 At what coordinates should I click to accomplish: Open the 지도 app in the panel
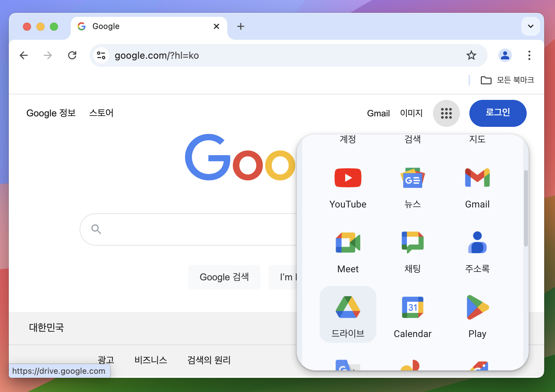point(477,139)
